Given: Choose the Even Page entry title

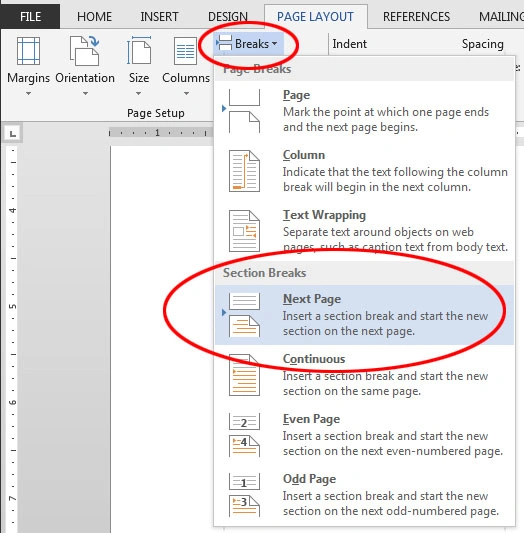Looking at the screenshot, I should (x=311, y=419).
